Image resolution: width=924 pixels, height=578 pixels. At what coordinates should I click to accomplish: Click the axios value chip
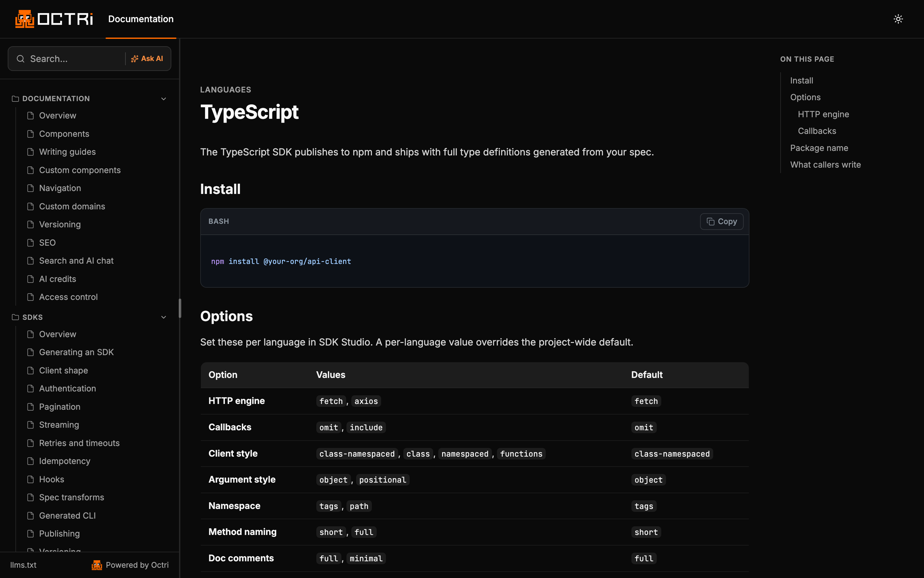(366, 401)
